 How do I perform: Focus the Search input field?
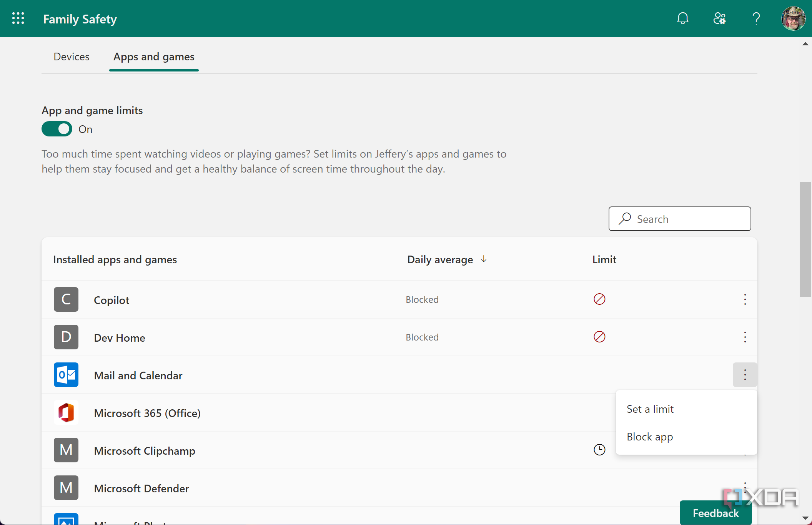pyautogui.click(x=680, y=219)
